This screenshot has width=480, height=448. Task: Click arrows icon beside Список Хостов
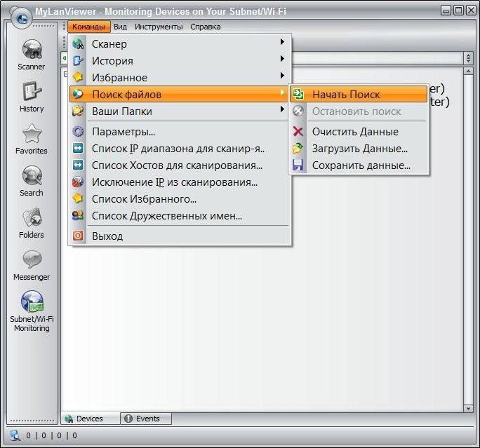pos(78,165)
